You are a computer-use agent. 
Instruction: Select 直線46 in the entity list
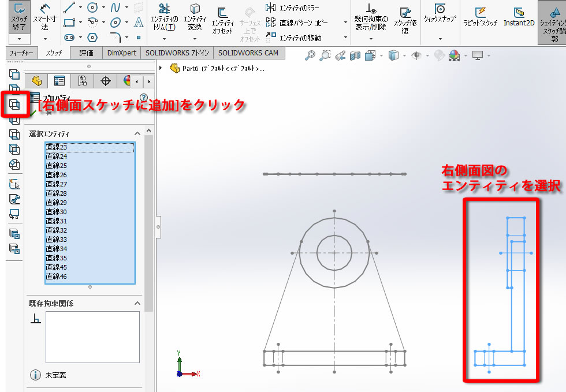(90, 276)
